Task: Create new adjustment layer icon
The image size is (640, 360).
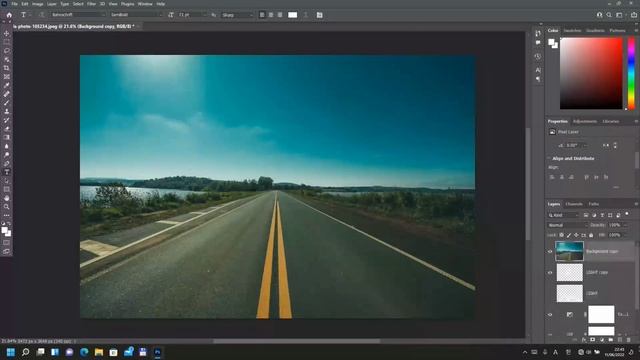Action: (x=602, y=340)
